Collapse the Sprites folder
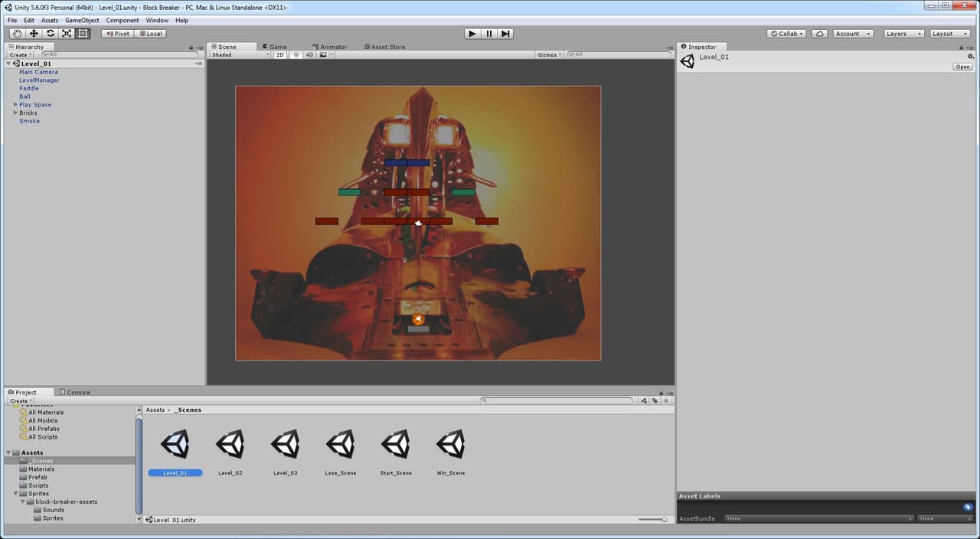This screenshot has width=980, height=539. coord(16,494)
